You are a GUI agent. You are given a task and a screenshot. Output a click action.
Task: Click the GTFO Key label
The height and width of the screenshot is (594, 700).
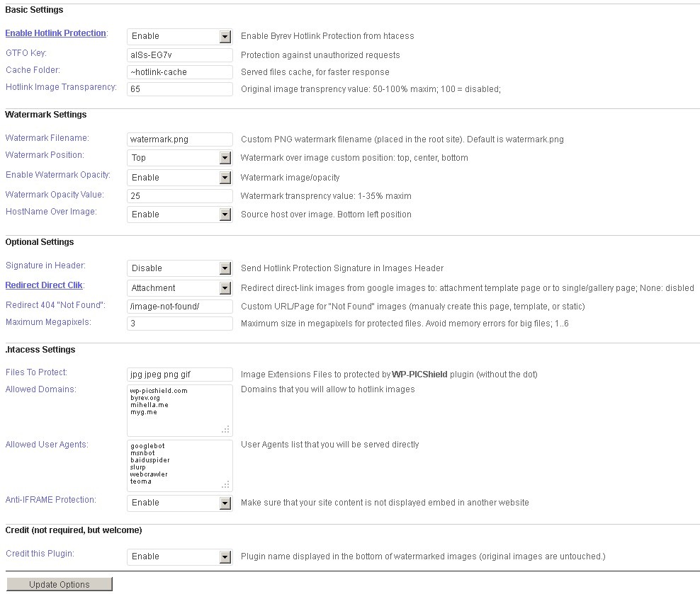click(26, 53)
